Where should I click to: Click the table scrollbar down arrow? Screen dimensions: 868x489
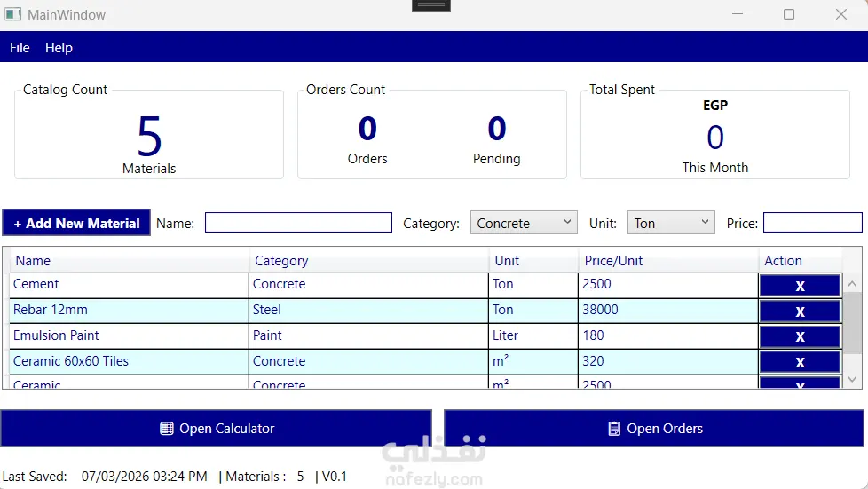pos(852,379)
